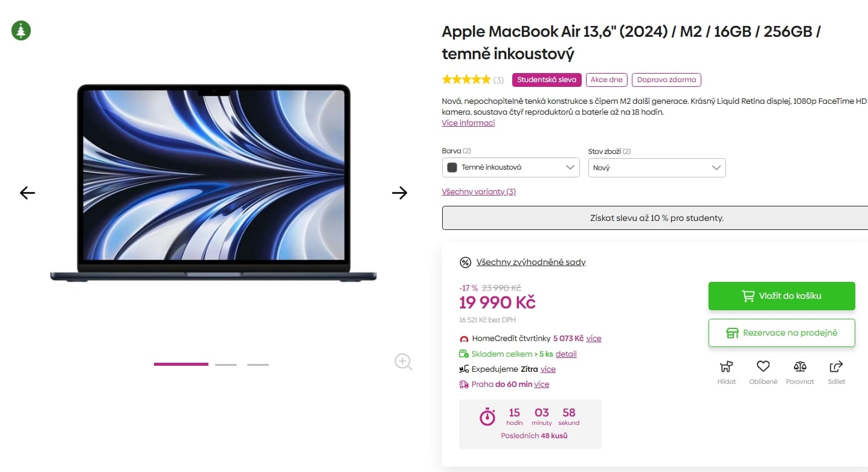
Task: Click the Rezervace na prodejně button
Action: coord(782,333)
